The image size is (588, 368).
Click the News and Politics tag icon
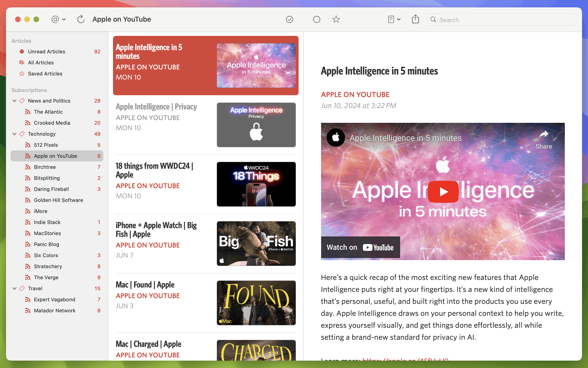click(22, 101)
